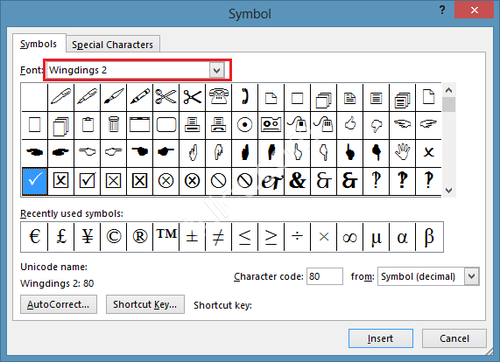Click the Shortcut Key button
Viewport: 500px width, 362px height.
[x=145, y=304]
